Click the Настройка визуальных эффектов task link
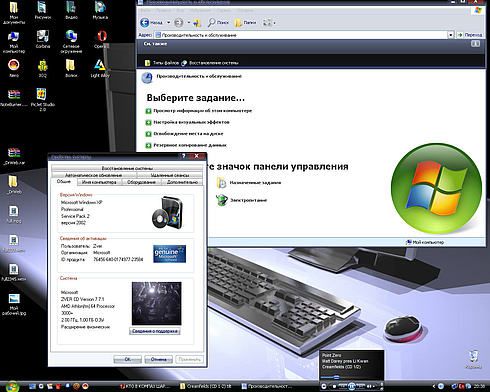This screenshot has height=392, width=490. [191, 122]
